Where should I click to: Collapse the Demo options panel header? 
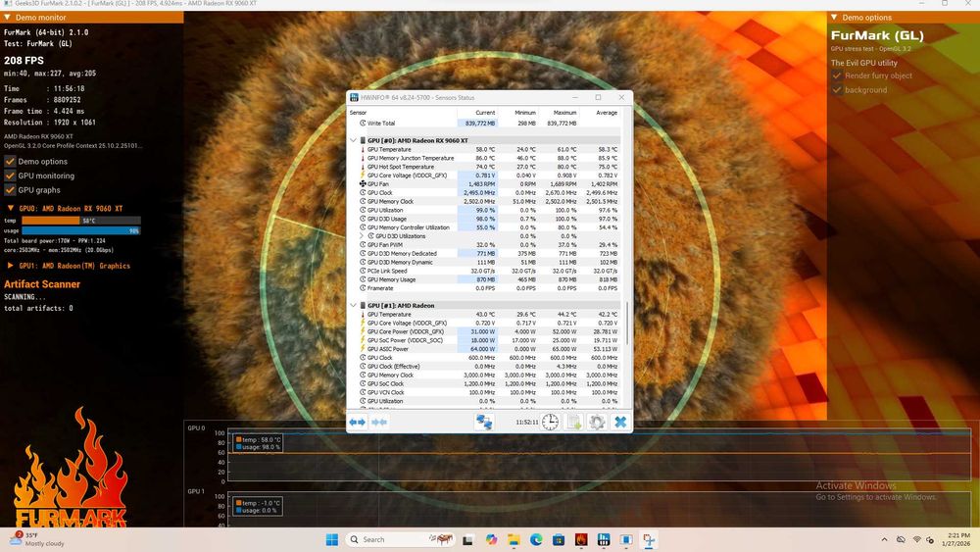pos(834,18)
